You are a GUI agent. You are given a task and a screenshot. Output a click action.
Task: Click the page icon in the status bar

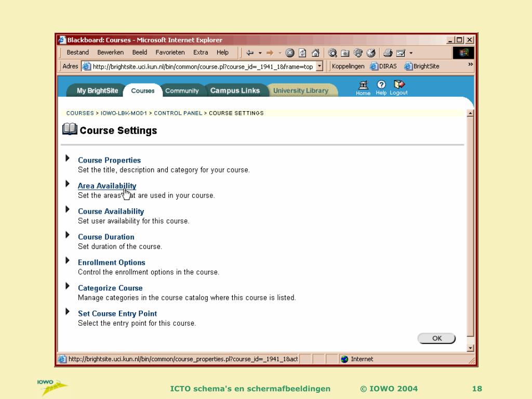point(62,359)
